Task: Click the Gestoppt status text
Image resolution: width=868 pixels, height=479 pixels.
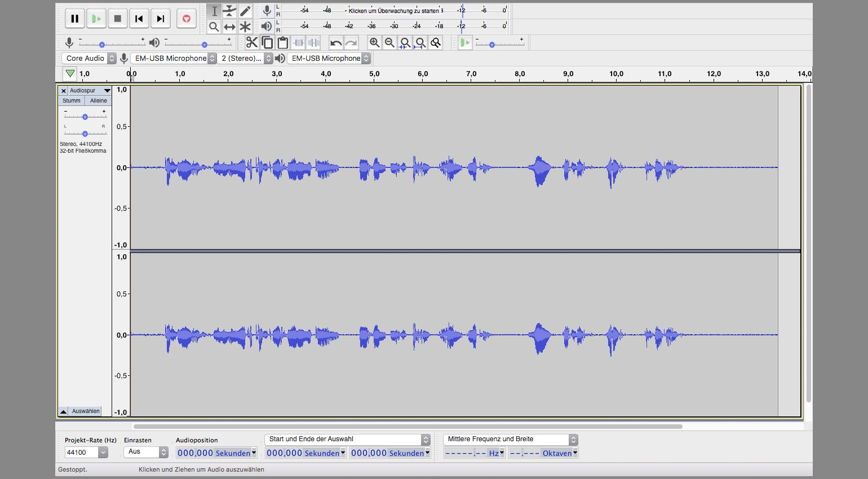Action: [x=72, y=469]
